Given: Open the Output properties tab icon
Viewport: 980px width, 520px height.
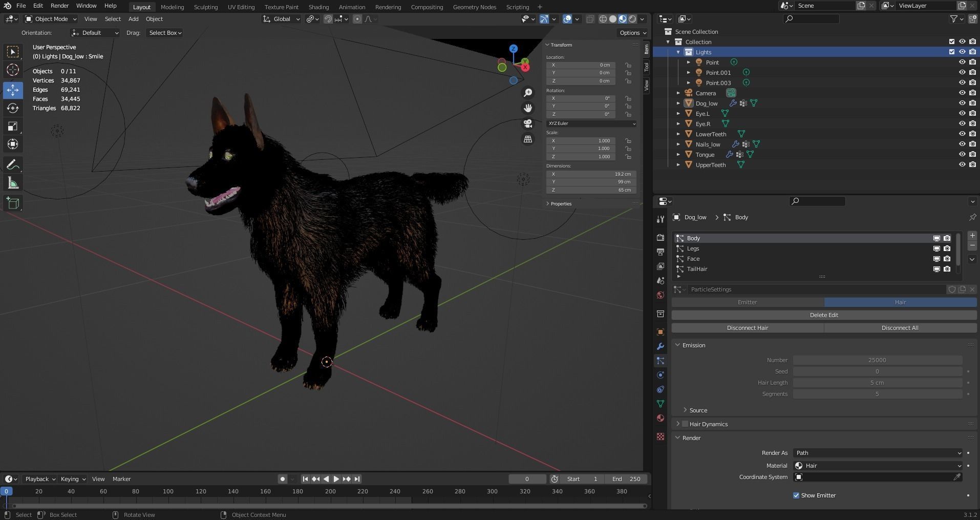Looking at the screenshot, I should tap(661, 252).
